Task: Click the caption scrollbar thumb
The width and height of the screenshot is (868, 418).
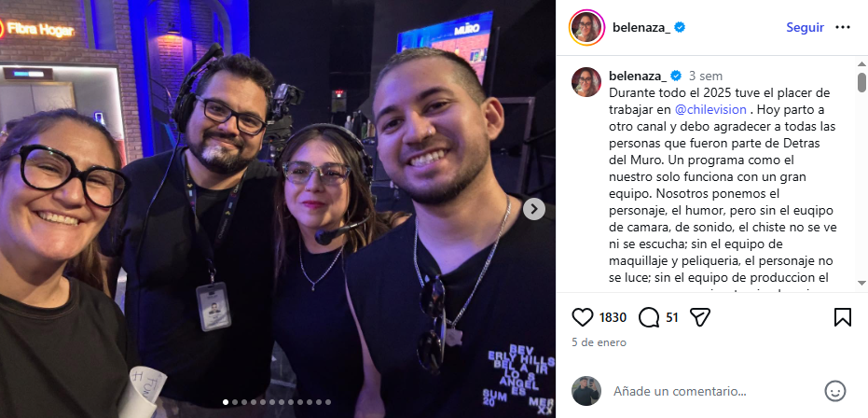Action: pos(861,82)
